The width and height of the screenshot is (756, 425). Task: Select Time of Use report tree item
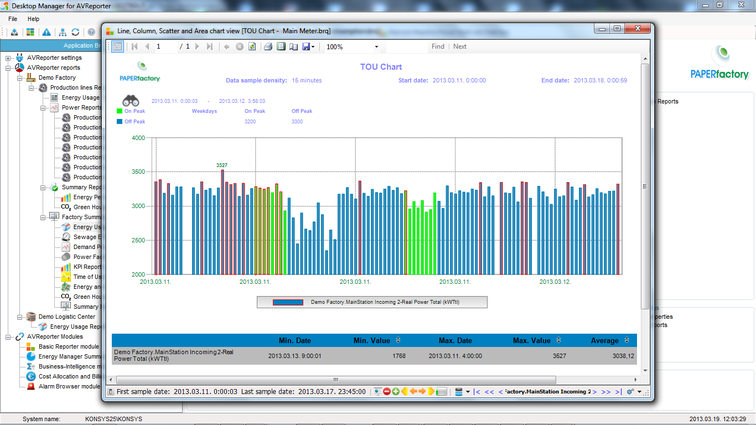[x=87, y=277]
